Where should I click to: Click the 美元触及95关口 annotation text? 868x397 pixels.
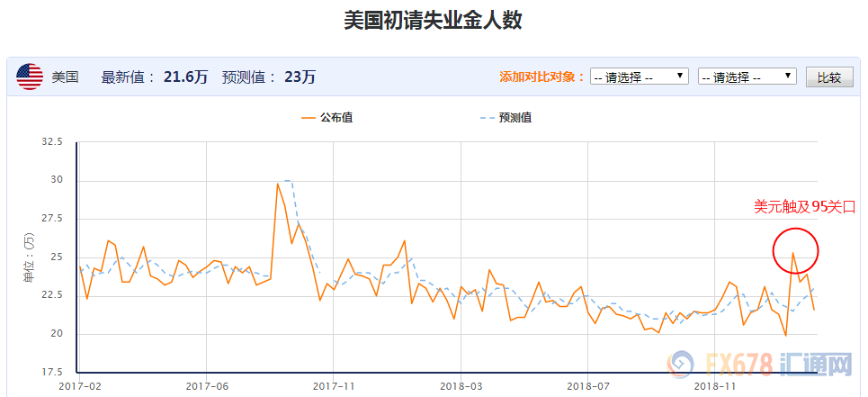tap(804, 207)
